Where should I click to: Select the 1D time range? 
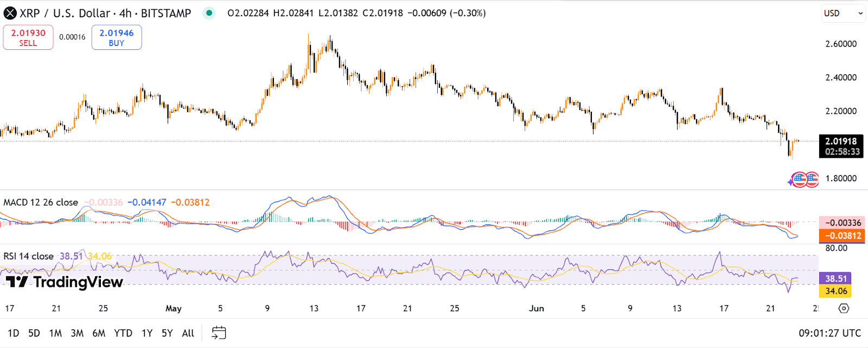pyautogui.click(x=14, y=333)
